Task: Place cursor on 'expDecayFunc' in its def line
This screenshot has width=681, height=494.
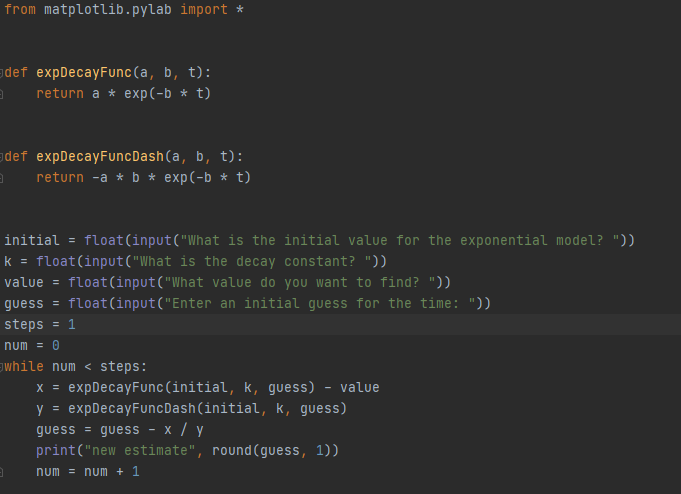Action: [x=84, y=73]
